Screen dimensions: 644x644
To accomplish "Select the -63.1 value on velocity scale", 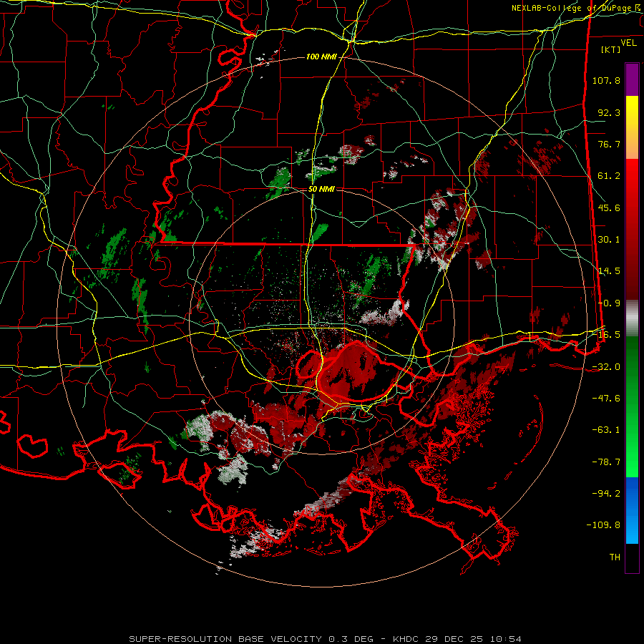I will pyautogui.click(x=606, y=430).
